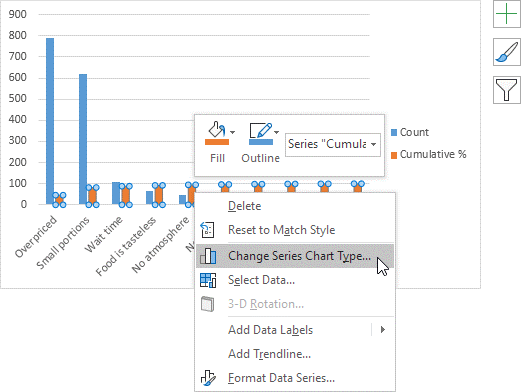This screenshot has height=392, width=521.
Task: Open the Series "Cumula" element selector dropdown
Action: point(333,144)
